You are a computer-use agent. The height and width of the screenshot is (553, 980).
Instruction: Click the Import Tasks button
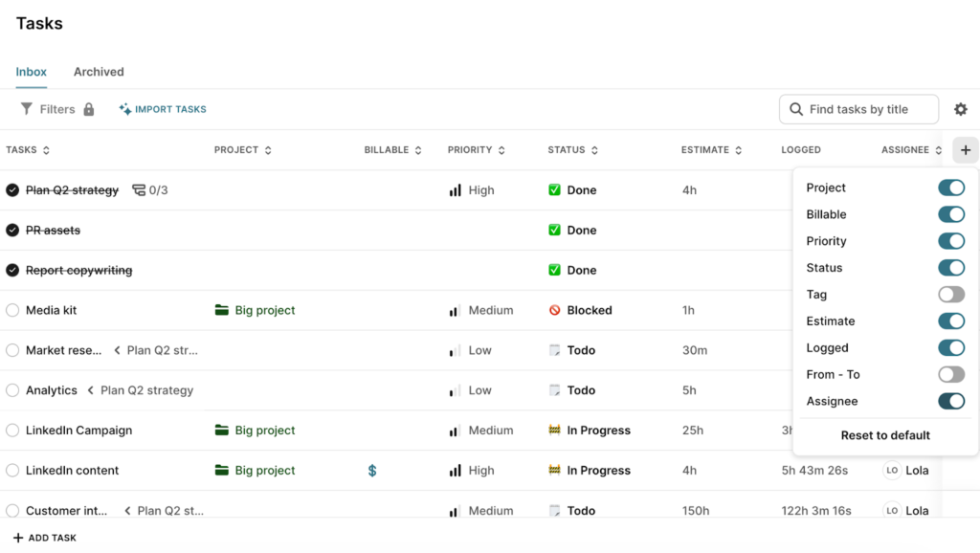pos(163,109)
